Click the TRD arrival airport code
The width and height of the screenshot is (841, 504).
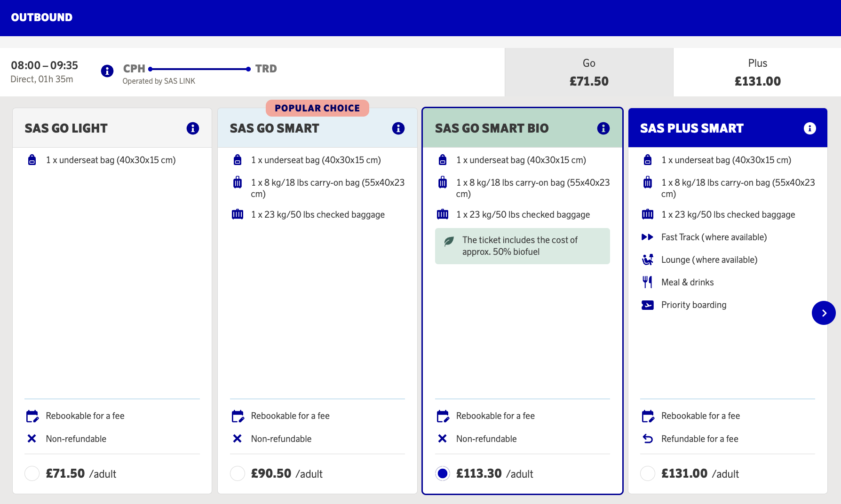[266, 69]
